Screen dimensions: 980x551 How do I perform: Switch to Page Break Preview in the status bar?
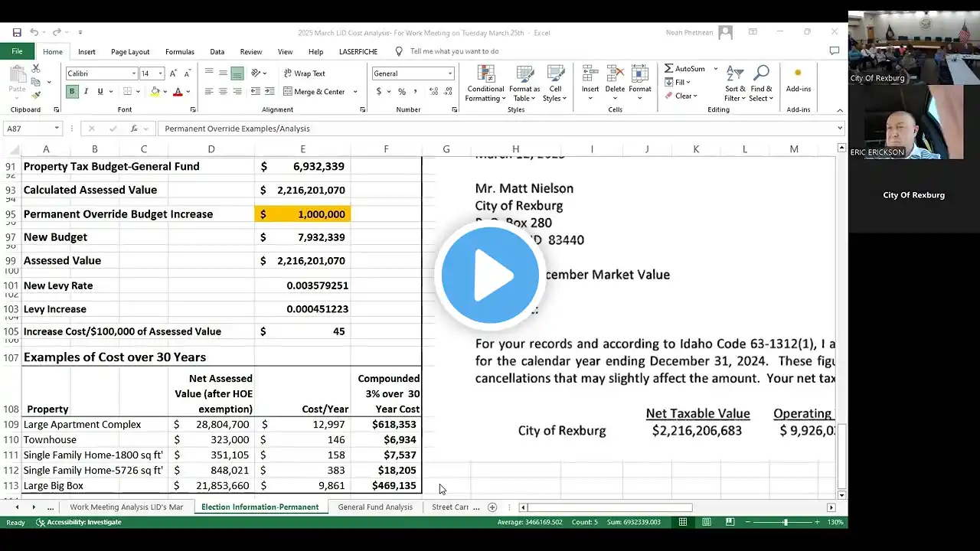click(x=730, y=522)
